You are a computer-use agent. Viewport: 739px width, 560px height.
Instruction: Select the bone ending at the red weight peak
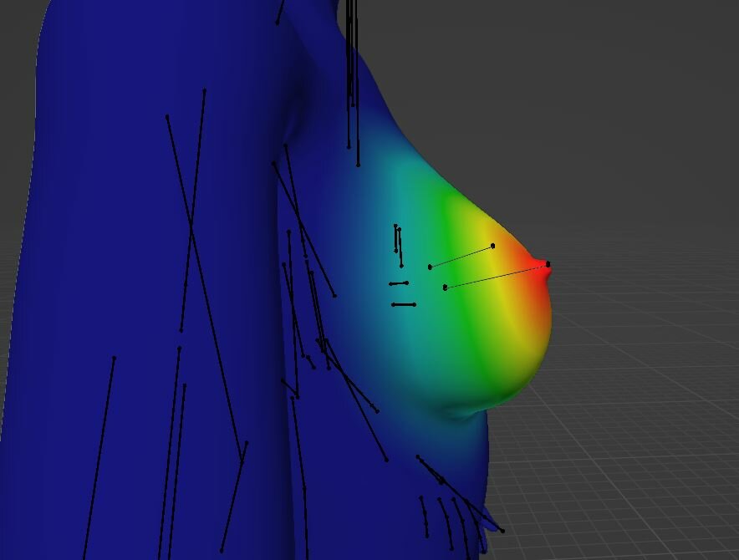497,276
